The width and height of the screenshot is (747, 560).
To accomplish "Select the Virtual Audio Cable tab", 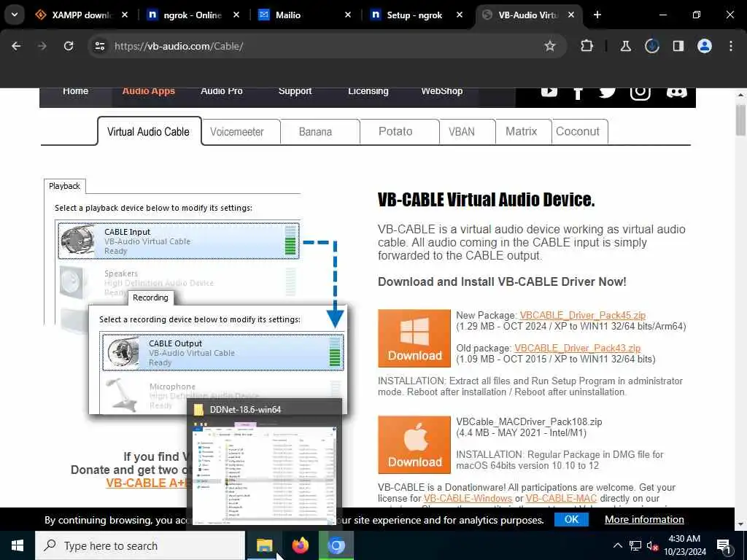I will tap(148, 131).
